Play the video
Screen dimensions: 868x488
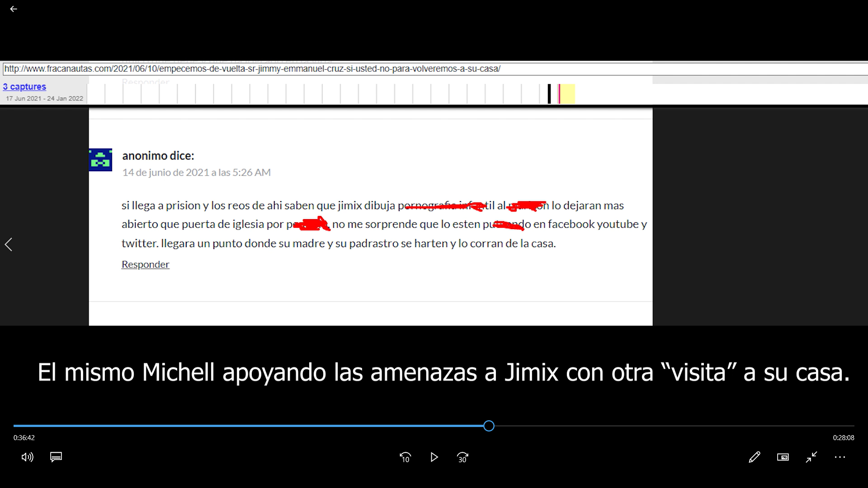point(434,457)
